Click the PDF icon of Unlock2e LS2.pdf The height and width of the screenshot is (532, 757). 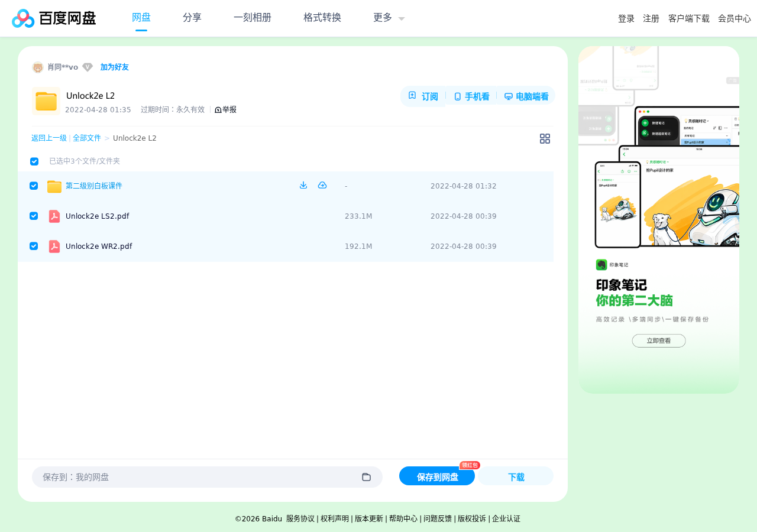54,216
